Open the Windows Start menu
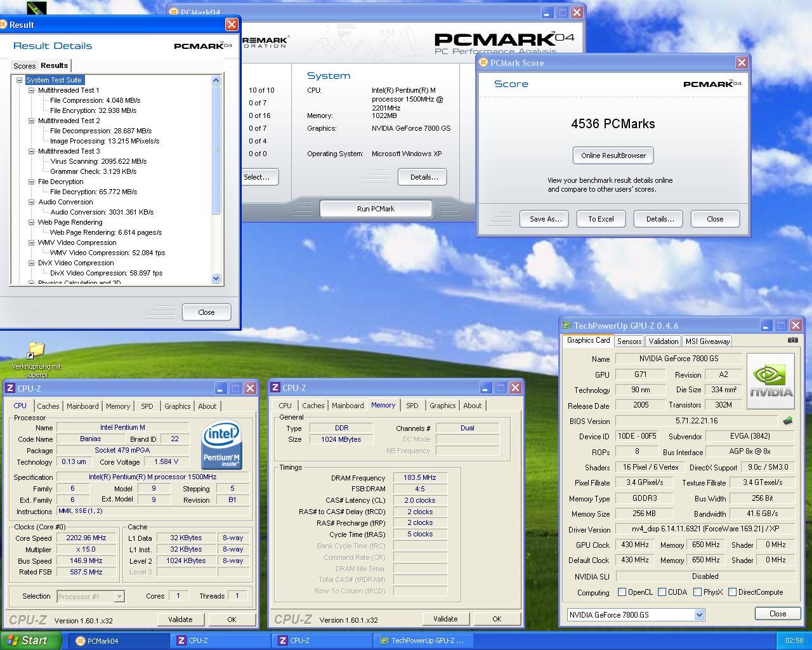The height and width of the screenshot is (650, 812). coord(30,640)
